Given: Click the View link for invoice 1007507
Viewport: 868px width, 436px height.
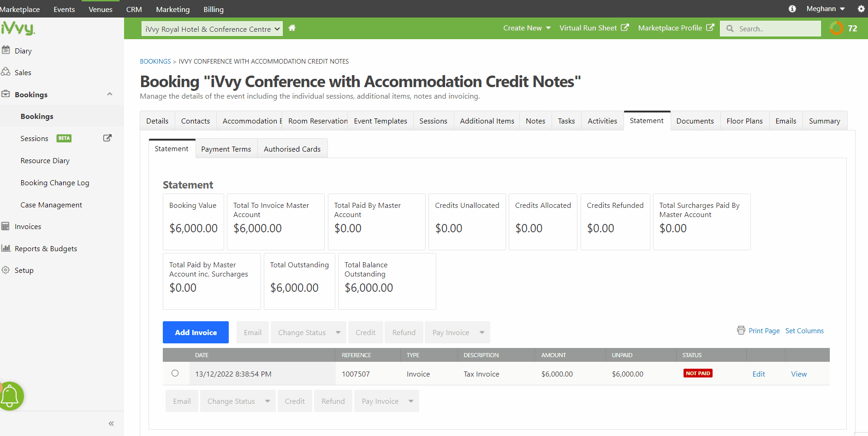Looking at the screenshot, I should 799,374.
